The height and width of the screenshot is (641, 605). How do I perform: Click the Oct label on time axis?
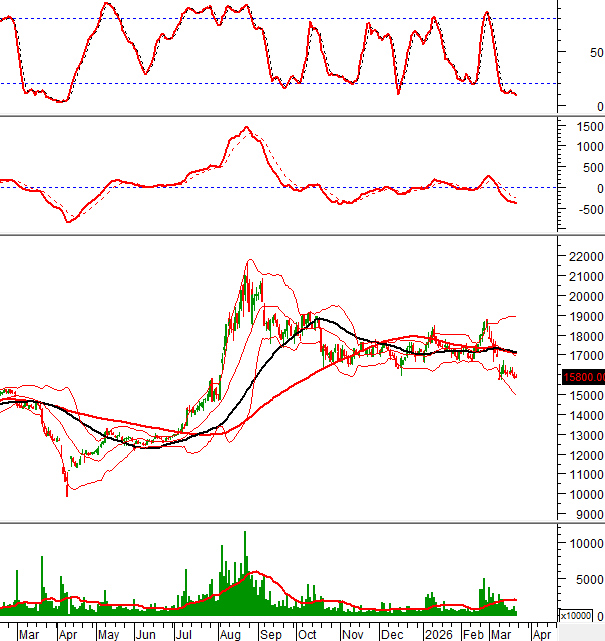(308, 633)
